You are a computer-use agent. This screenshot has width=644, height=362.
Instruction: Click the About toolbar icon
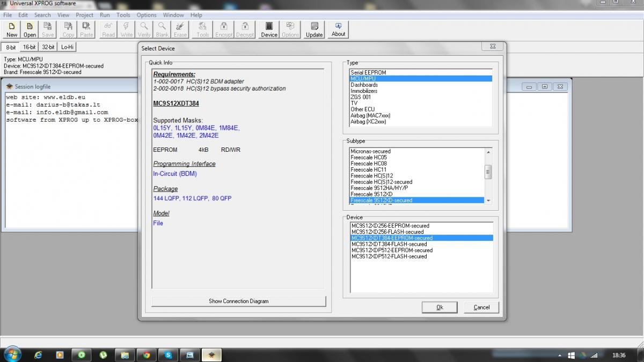[x=339, y=29]
